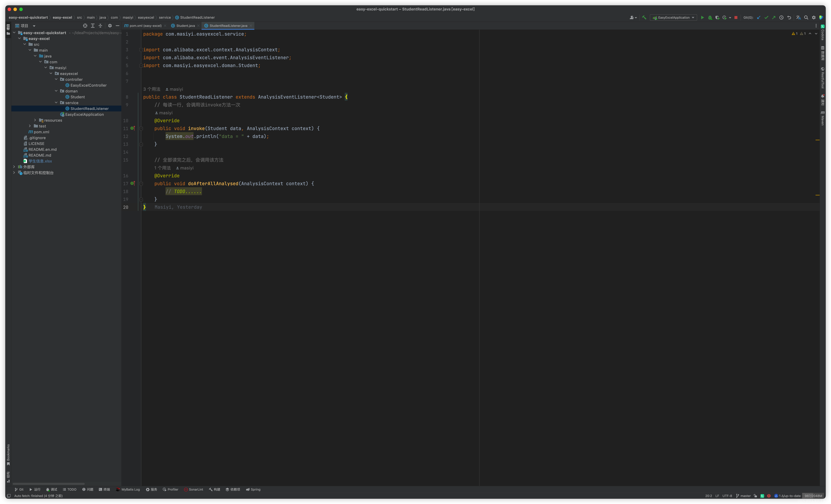The width and height of the screenshot is (831, 504).
Task: Rollback changes with the undo arrow icon
Action: (789, 17)
